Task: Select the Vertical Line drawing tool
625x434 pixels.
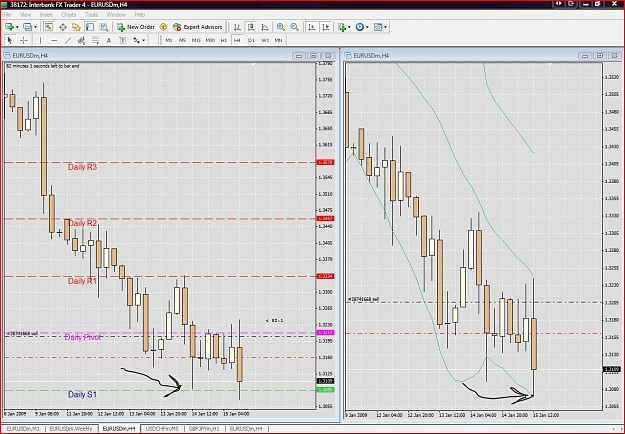Action: click(40, 40)
